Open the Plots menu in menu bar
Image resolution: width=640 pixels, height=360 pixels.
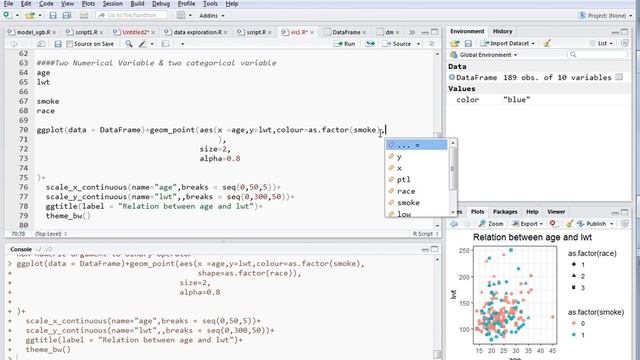(x=88, y=4)
